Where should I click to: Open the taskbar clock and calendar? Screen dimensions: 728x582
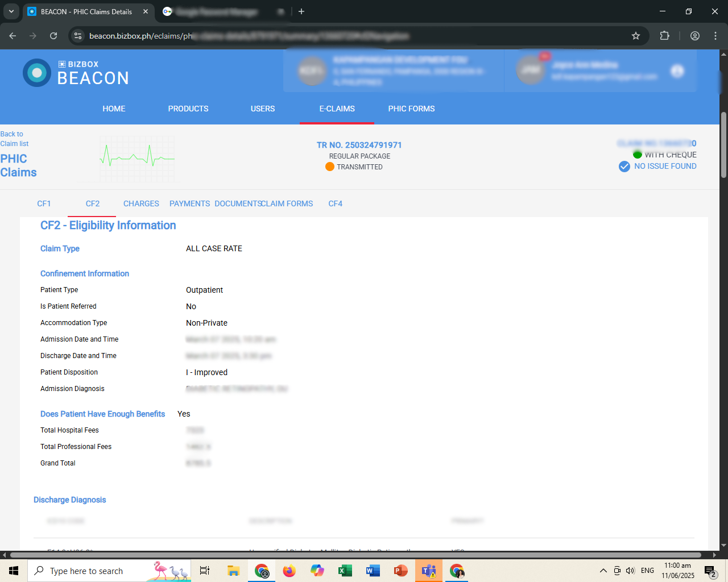pos(678,571)
